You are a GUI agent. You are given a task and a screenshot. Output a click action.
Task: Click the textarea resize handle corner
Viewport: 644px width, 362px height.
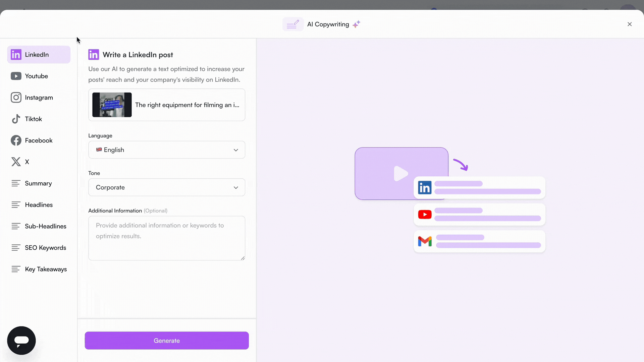243,258
